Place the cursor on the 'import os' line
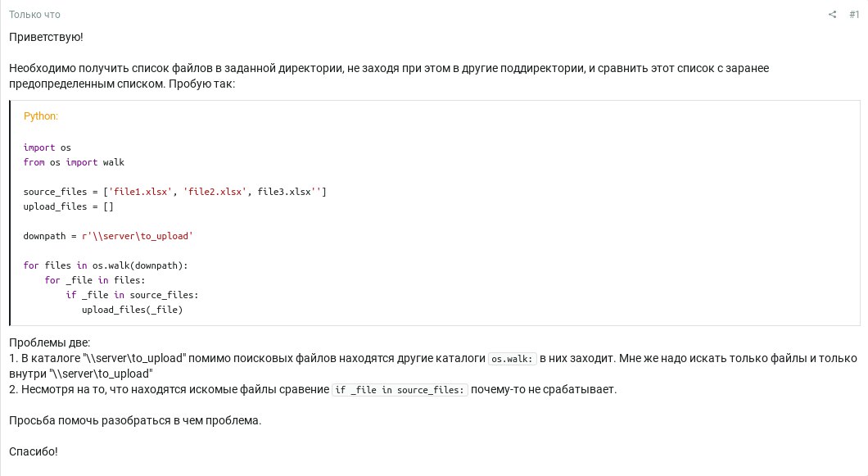 47,147
